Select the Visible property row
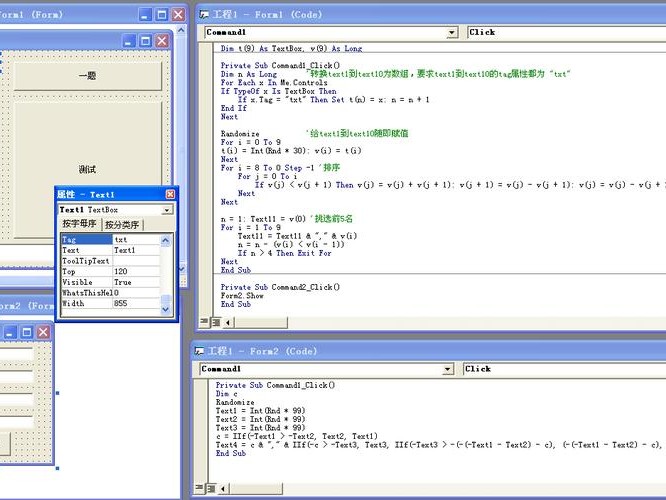The width and height of the screenshot is (666, 500). (x=110, y=282)
